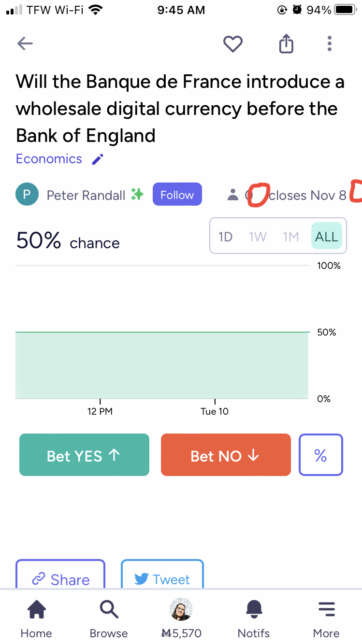Screen dimensions: 362x644
Task: Open the percent limit order option
Action: pyautogui.click(x=321, y=455)
